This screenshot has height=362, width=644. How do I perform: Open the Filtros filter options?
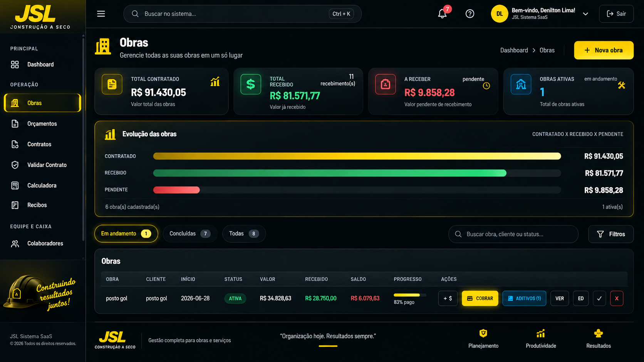tap(610, 234)
